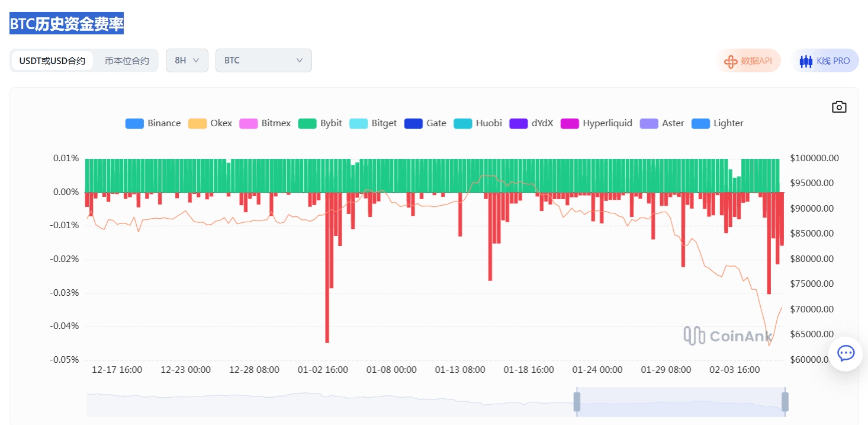Image resolution: width=868 pixels, height=425 pixels.
Task: Click the $100000.00 price axis label
Action: click(814, 158)
